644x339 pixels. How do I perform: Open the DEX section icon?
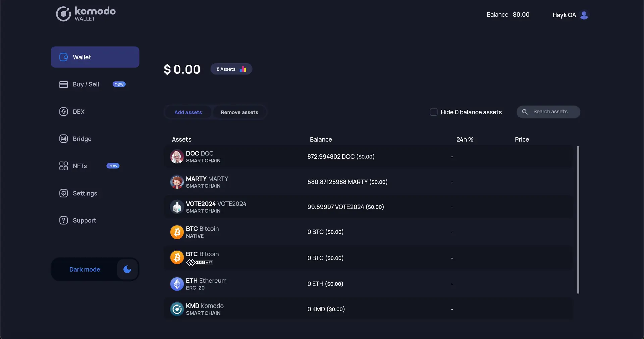click(x=63, y=112)
